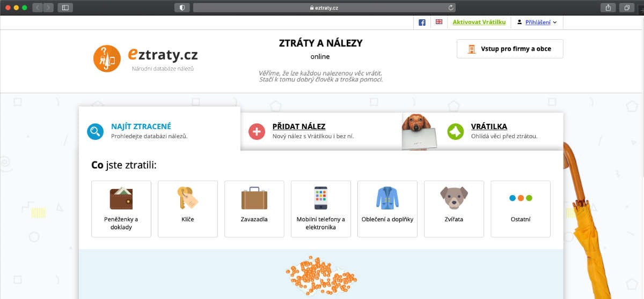The image size is (644, 299).
Task: Select Mobilní telefony a elektronika category
Action: click(x=321, y=209)
